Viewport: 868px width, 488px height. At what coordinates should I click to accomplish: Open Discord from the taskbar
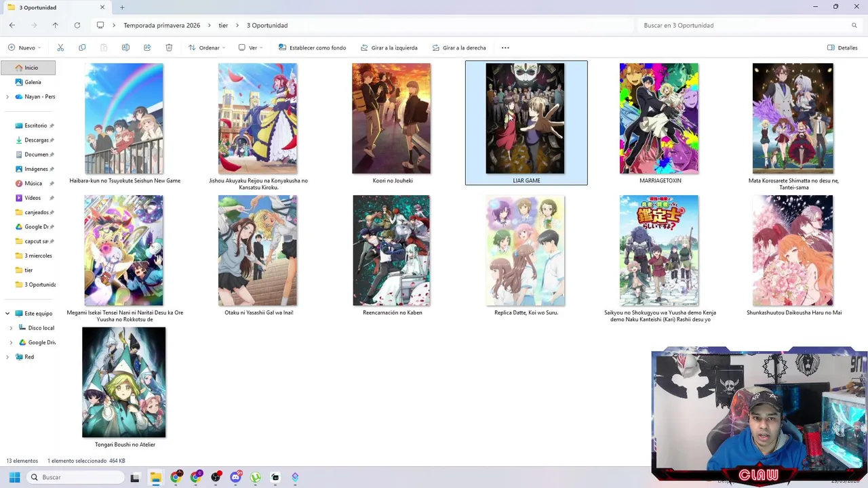[x=235, y=477]
